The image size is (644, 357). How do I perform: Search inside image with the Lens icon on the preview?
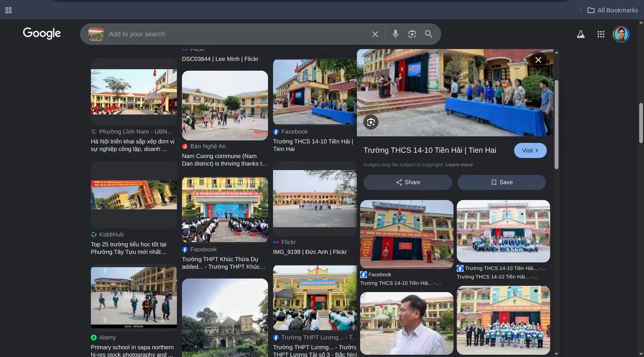[371, 122]
